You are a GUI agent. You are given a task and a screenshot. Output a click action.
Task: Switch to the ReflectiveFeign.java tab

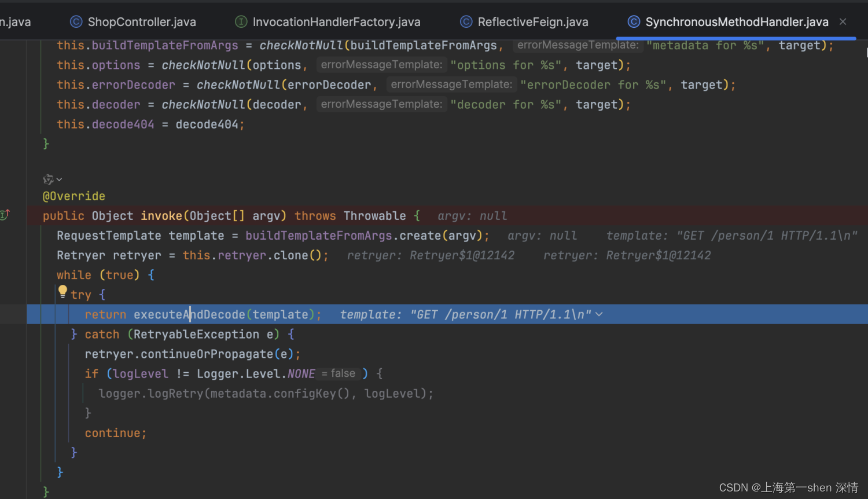(x=524, y=22)
